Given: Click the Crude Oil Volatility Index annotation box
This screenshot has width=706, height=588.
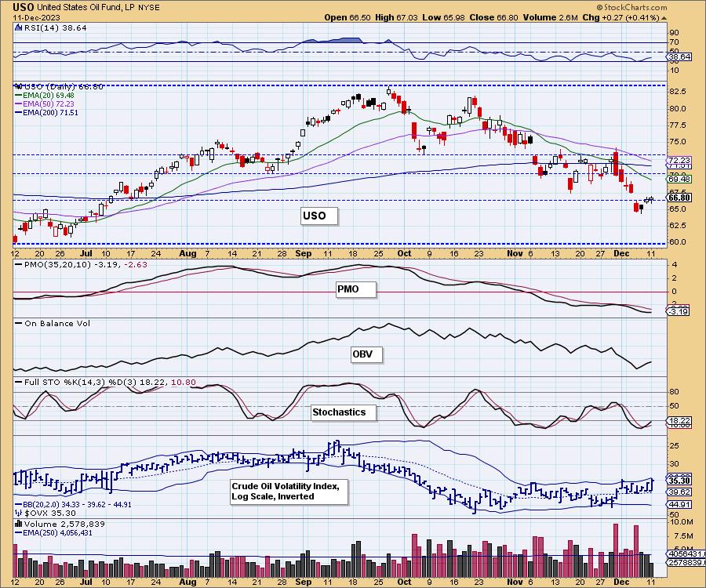Looking at the screenshot, I should click(289, 492).
